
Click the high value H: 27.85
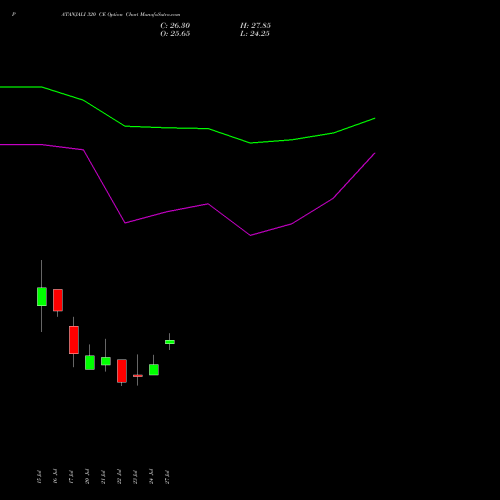coord(255,26)
